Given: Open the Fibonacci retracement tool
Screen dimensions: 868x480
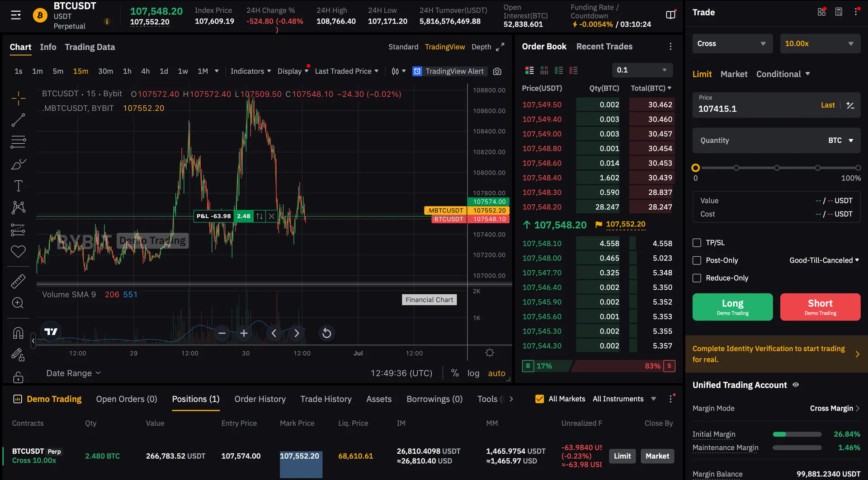Looking at the screenshot, I should (x=18, y=142).
